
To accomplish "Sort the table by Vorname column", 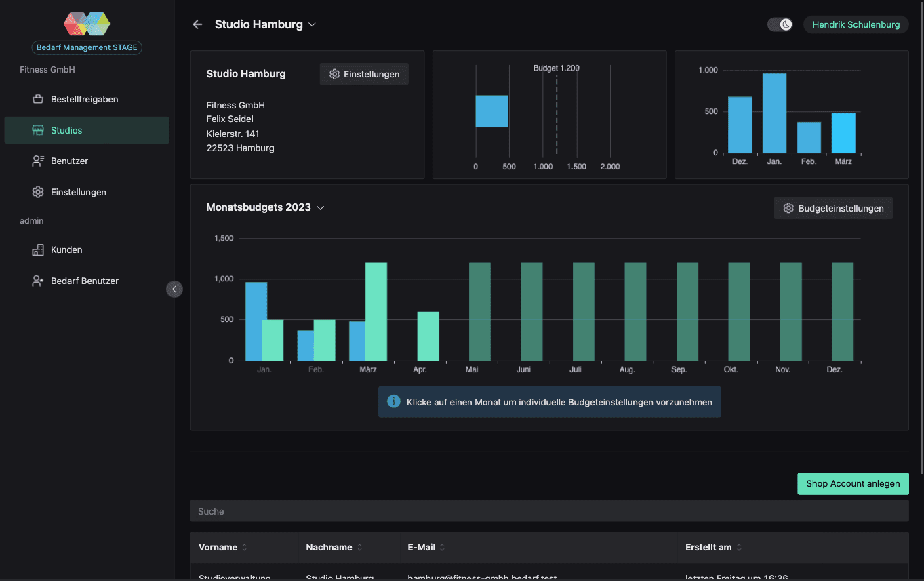I will click(222, 547).
